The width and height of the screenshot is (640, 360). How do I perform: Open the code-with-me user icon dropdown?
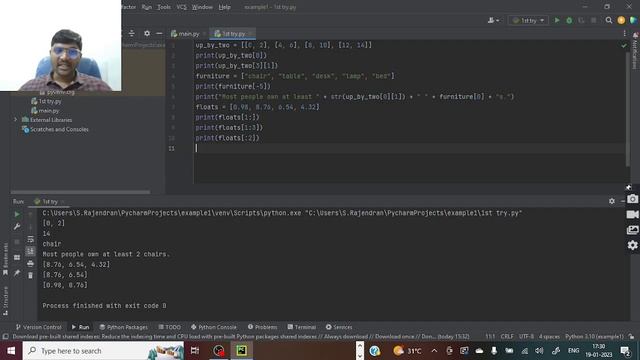click(x=493, y=20)
